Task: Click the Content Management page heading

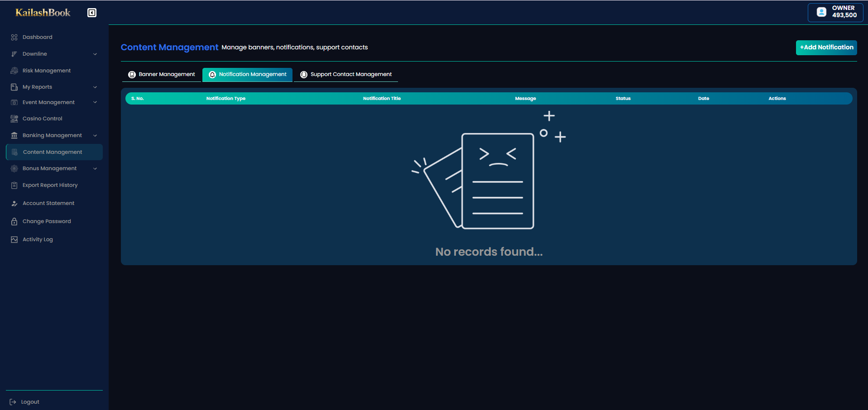Action: pyautogui.click(x=170, y=48)
